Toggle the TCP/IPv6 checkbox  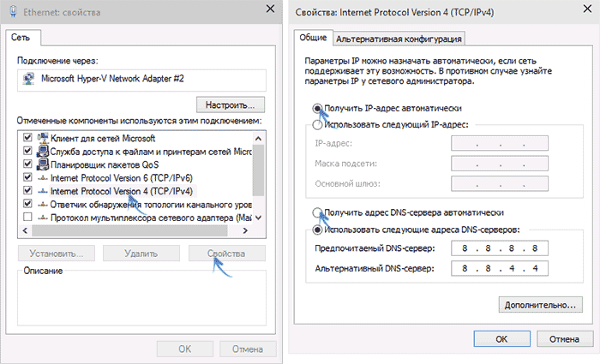coord(27,177)
